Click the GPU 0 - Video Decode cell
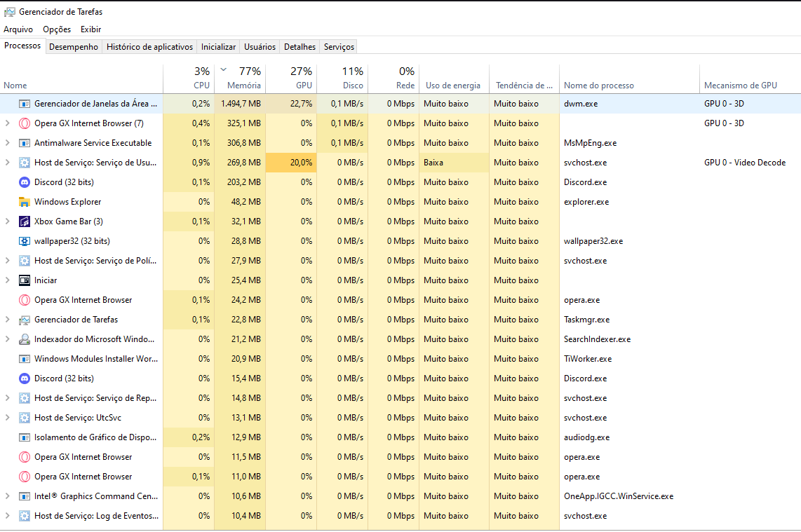This screenshot has height=532, width=801. [x=745, y=163]
